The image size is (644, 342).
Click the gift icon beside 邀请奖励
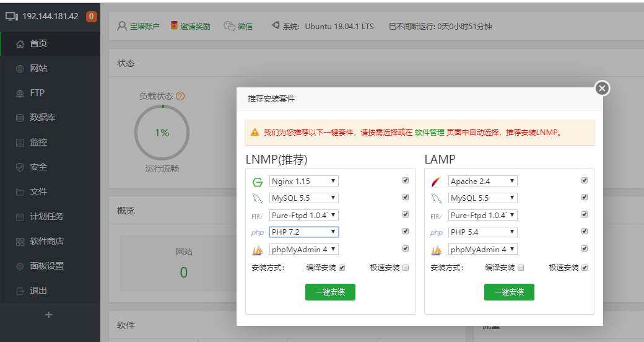tap(174, 25)
